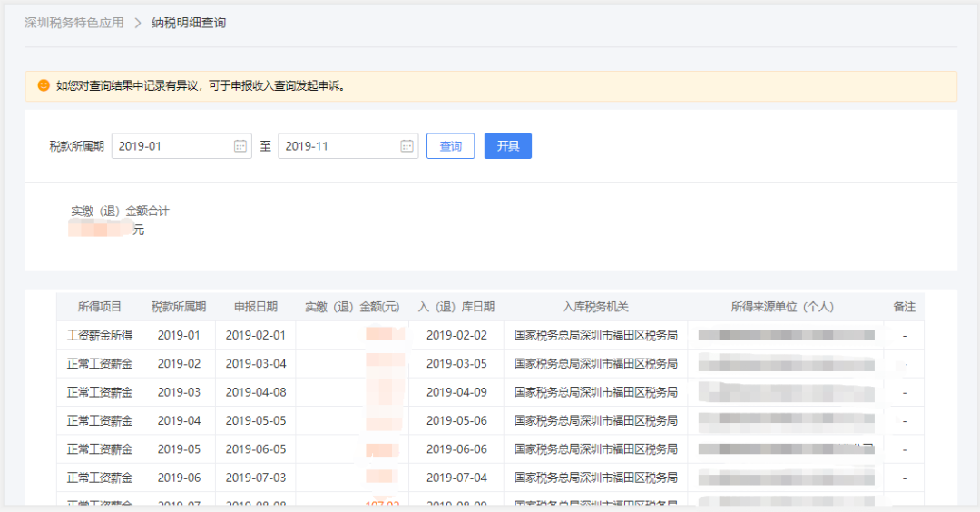Click the 所得来源单位（个人） column header
980x512 pixels.
click(x=782, y=307)
